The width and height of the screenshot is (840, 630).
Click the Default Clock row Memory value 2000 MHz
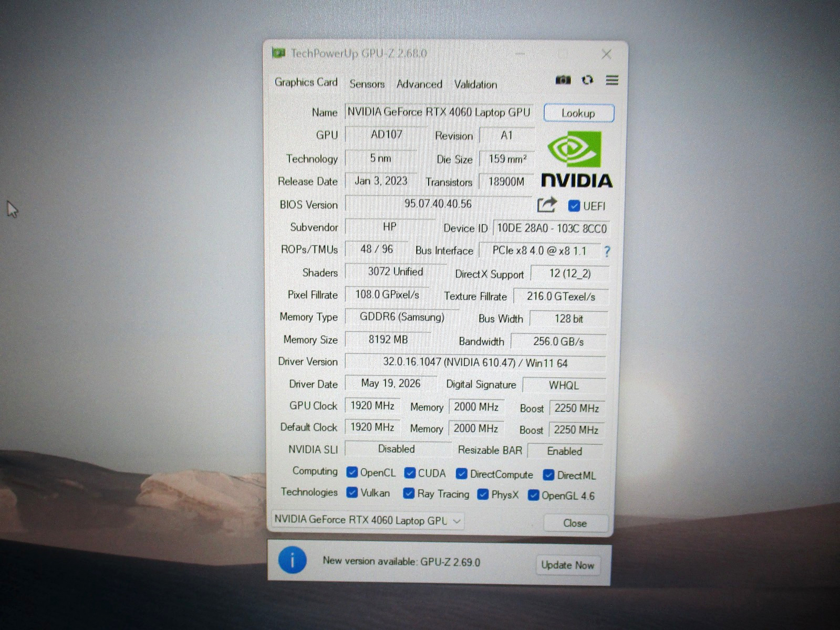click(x=476, y=428)
